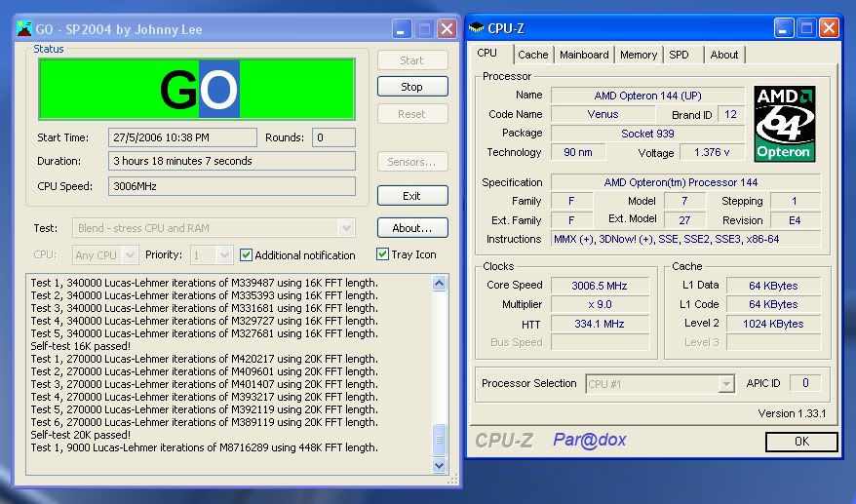The width and height of the screenshot is (856, 504).
Task: Open the CPU affinity dropdown
Action: tap(130, 255)
